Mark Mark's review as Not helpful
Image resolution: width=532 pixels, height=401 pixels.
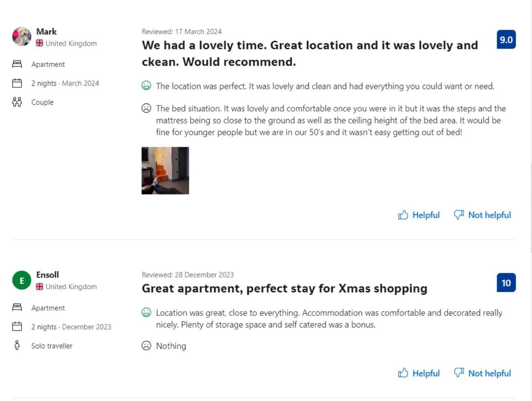coord(482,215)
